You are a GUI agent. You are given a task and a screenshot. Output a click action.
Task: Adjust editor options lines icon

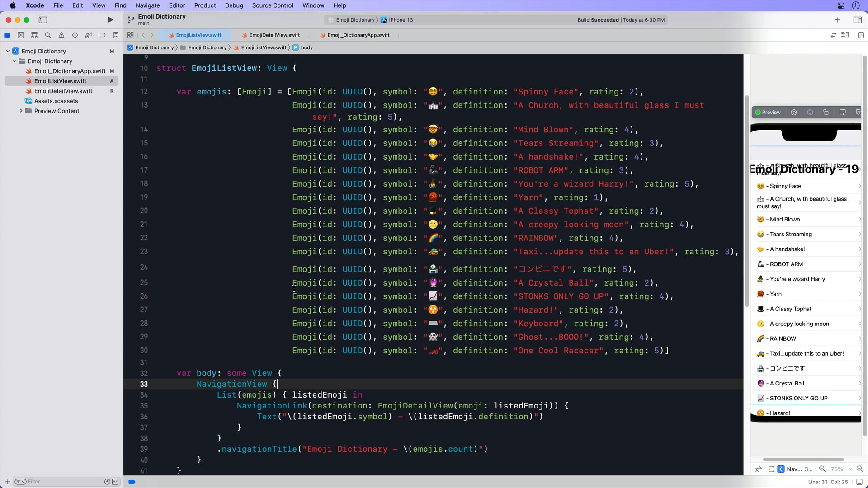tap(845, 35)
